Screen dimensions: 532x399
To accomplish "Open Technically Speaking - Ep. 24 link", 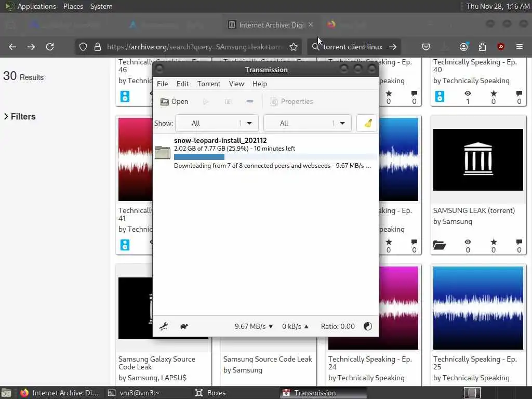I will (370, 363).
